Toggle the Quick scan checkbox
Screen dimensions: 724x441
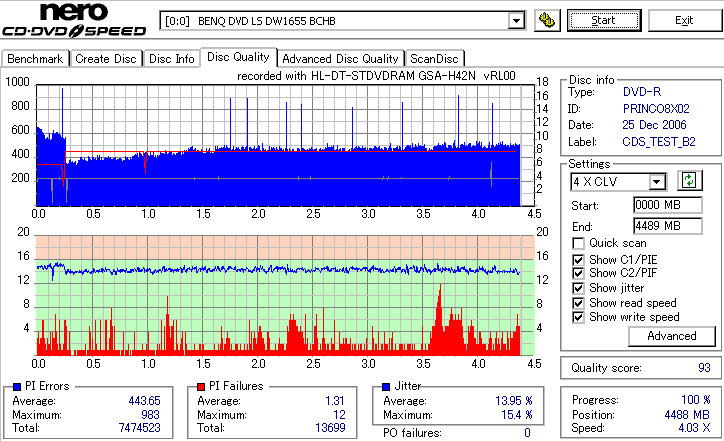pyautogui.click(x=578, y=243)
